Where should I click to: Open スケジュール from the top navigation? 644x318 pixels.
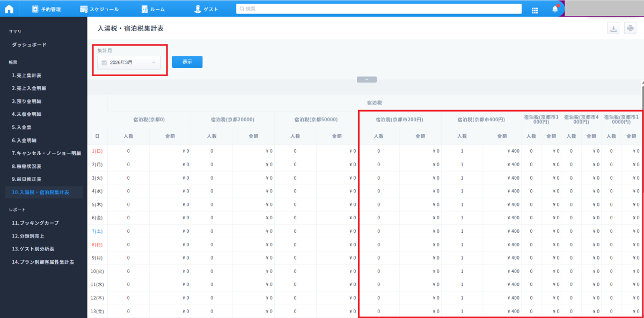tap(99, 9)
